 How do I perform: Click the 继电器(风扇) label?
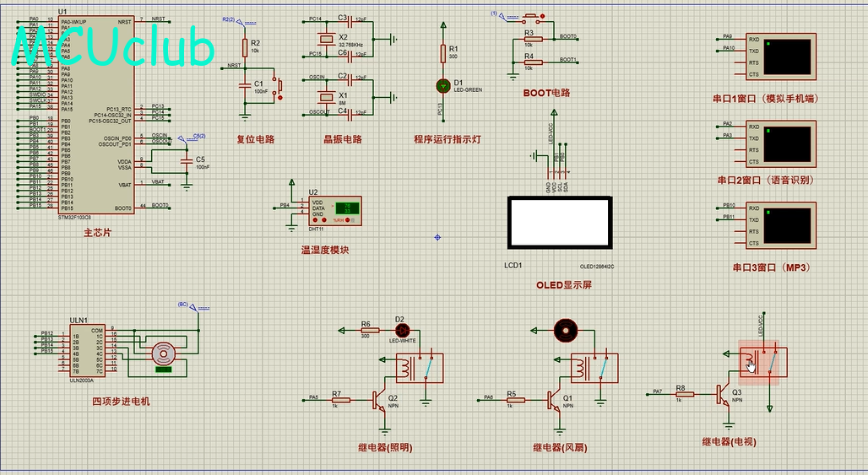pos(560,447)
